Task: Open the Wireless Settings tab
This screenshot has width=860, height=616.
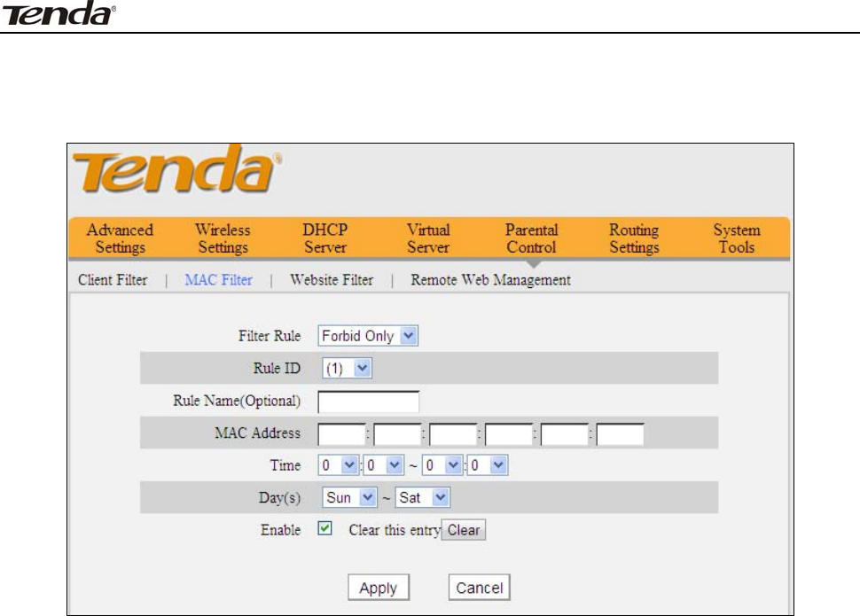Action: tap(223, 238)
